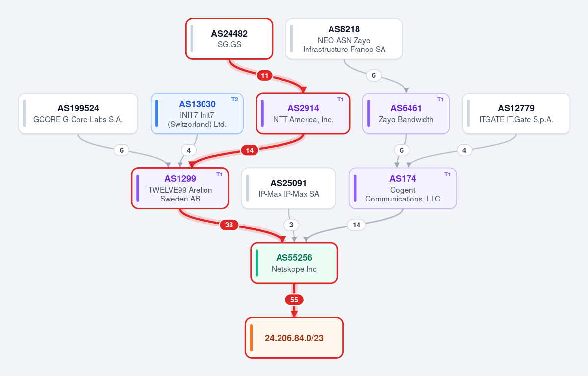
Task: Select the red edge badge 55
Action: [x=294, y=300]
